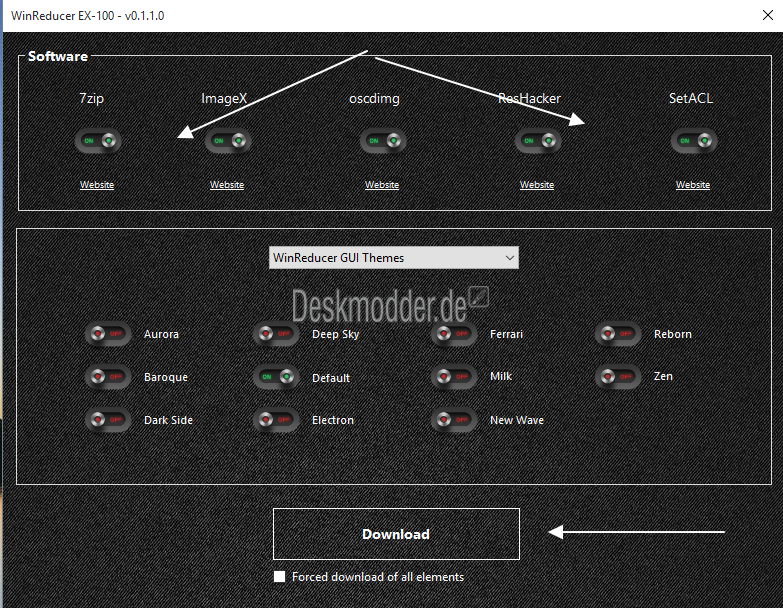Open the oscdimg Website link
783x608 pixels.
point(382,185)
